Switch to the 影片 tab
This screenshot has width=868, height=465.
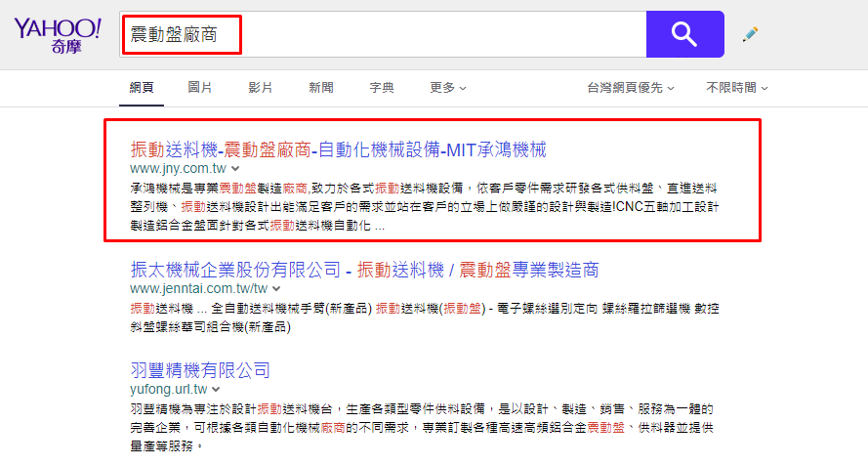tap(260, 88)
